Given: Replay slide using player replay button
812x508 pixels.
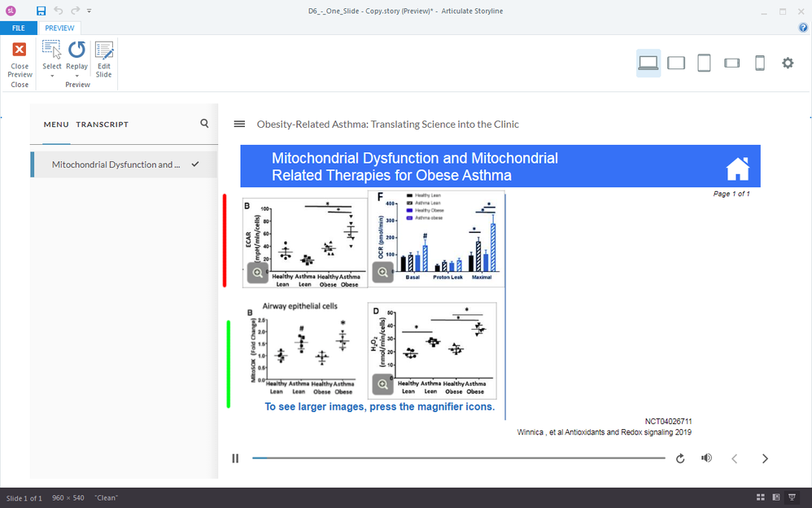Looking at the screenshot, I should 680,458.
